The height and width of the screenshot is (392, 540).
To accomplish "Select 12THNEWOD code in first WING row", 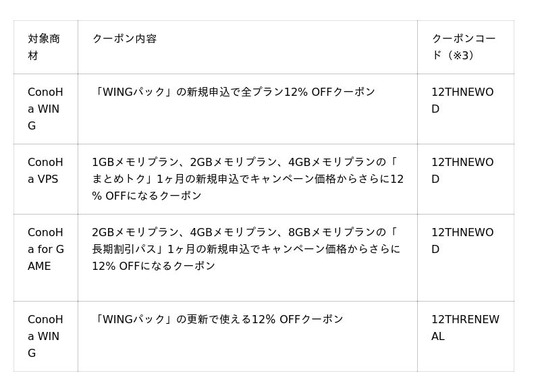I will click(462, 101).
